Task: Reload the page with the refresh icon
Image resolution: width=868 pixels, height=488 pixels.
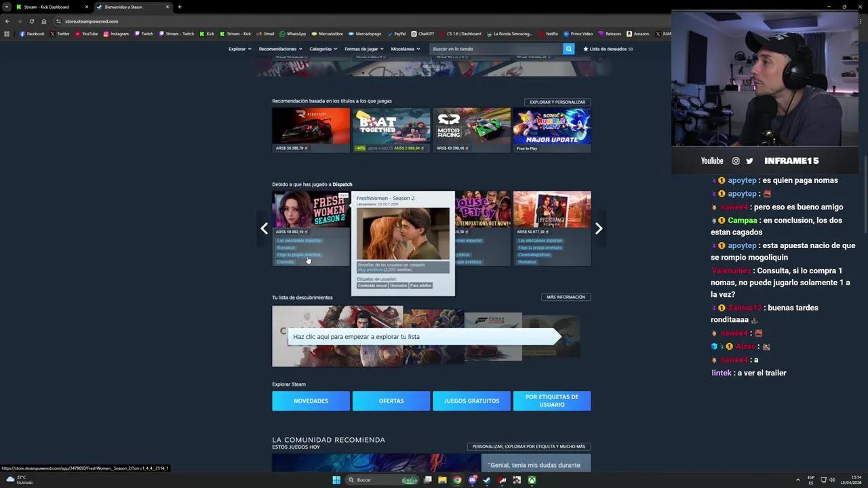Action: tap(31, 21)
